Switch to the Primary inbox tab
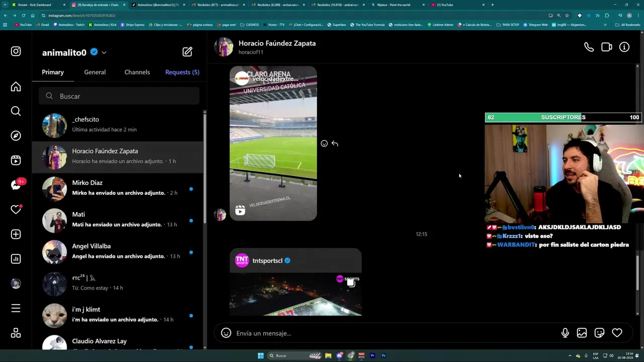The height and width of the screenshot is (362, 644). pyautogui.click(x=53, y=72)
